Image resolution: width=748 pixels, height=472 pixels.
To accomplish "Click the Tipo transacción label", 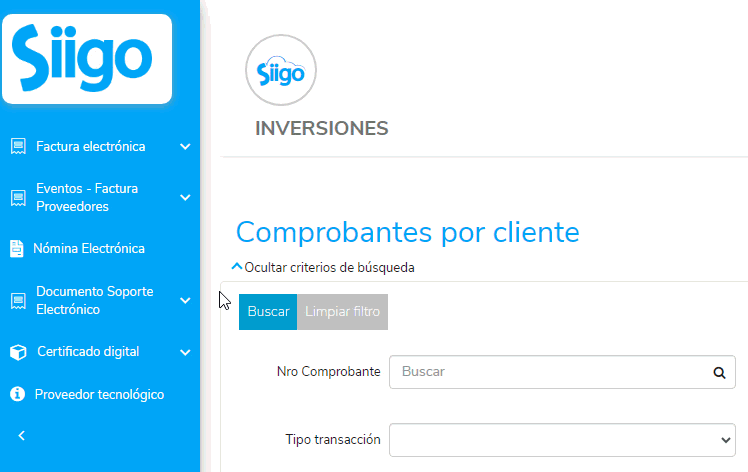I will 333,440.
